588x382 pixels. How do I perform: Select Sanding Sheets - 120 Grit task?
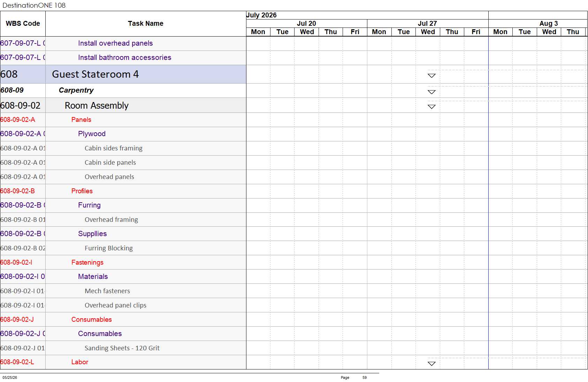[x=122, y=348]
